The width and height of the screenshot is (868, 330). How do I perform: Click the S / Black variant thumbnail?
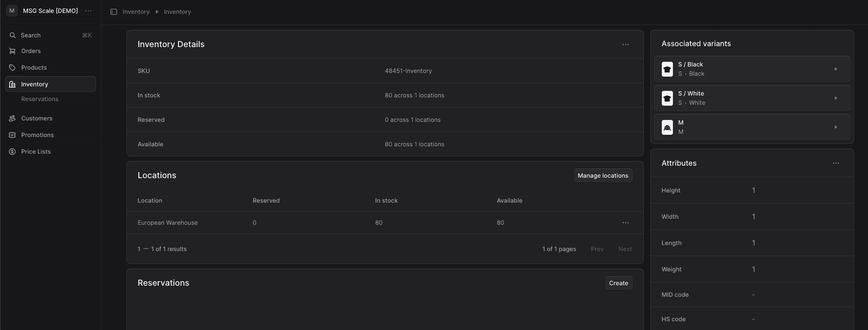667,69
